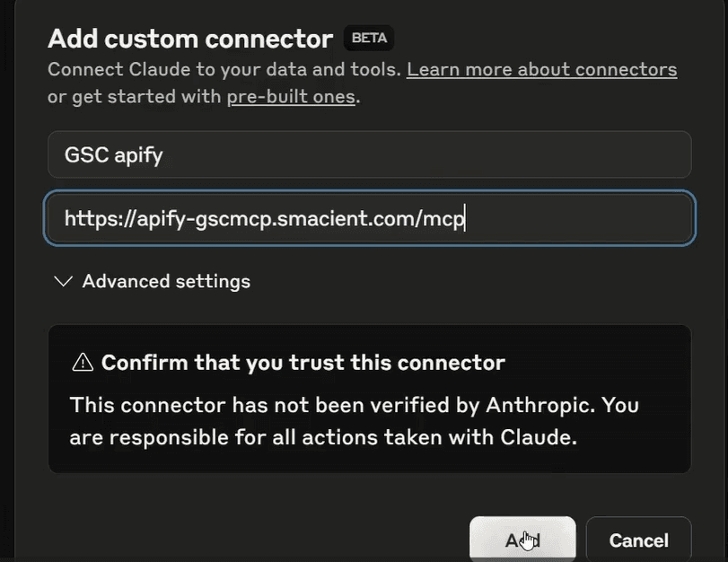This screenshot has height=562, width=728.
Task: Click inside the connector URL field
Action: tap(370, 218)
